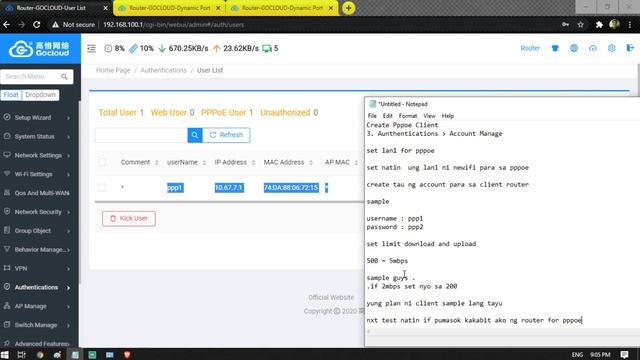Switch menu mode to Dropdown

40,95
